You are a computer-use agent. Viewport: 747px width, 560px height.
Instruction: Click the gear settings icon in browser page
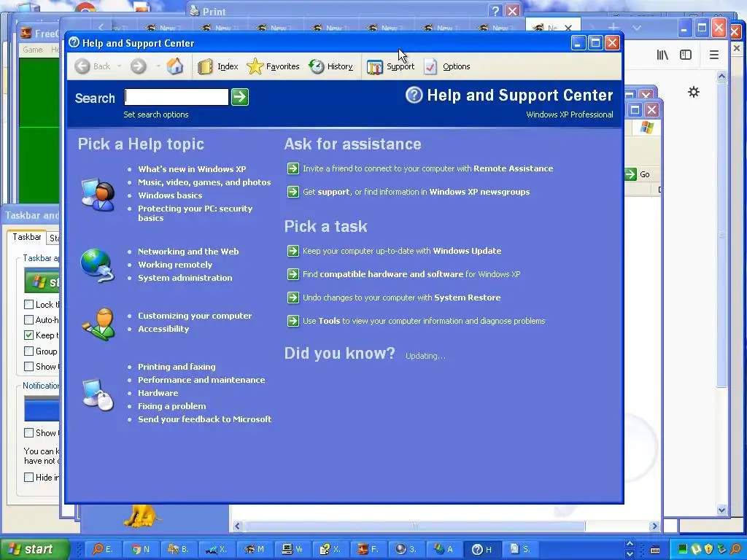(x=694, y=92)
